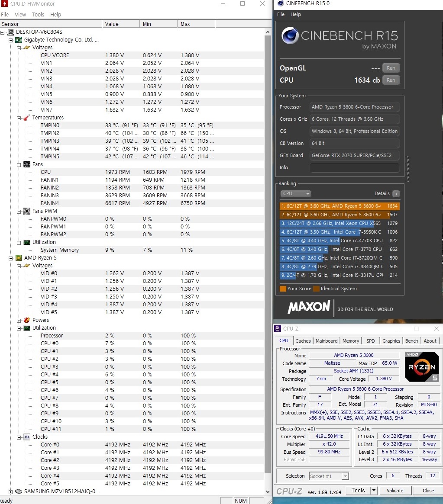Open the CPU-Z Tools dropdown arrow
The image size is (443, 504).
click(374, 491)
